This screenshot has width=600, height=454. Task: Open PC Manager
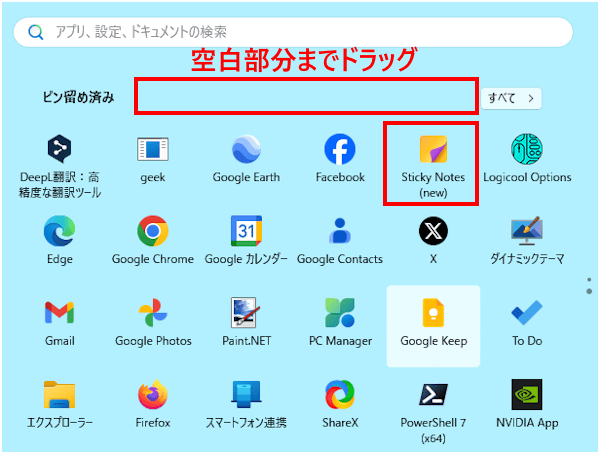pyautogui.click(x=340, y=322)
